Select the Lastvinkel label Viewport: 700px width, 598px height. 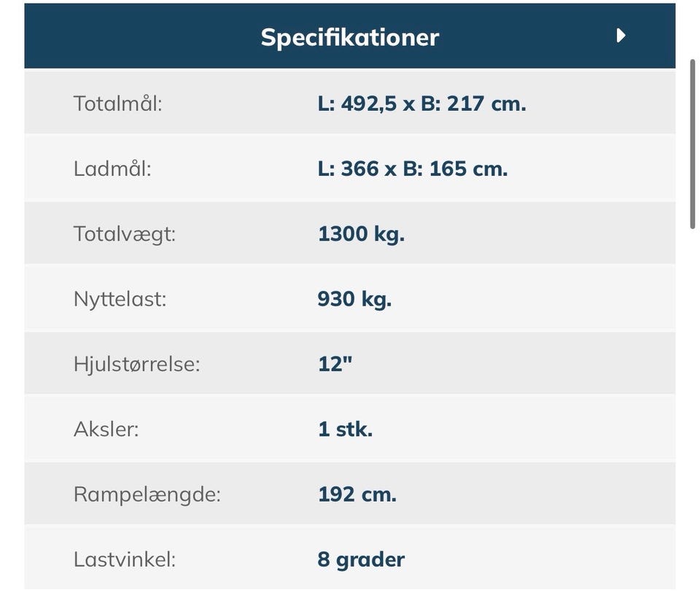(125, 559)
